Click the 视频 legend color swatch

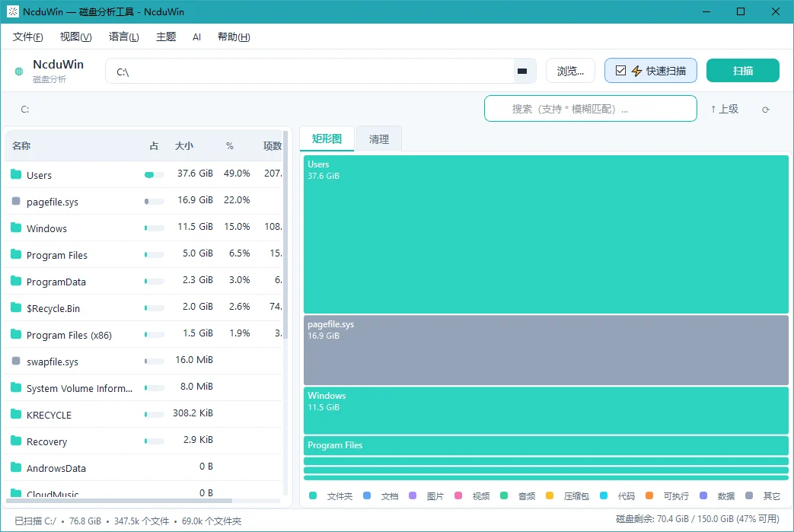pos(458,495)
